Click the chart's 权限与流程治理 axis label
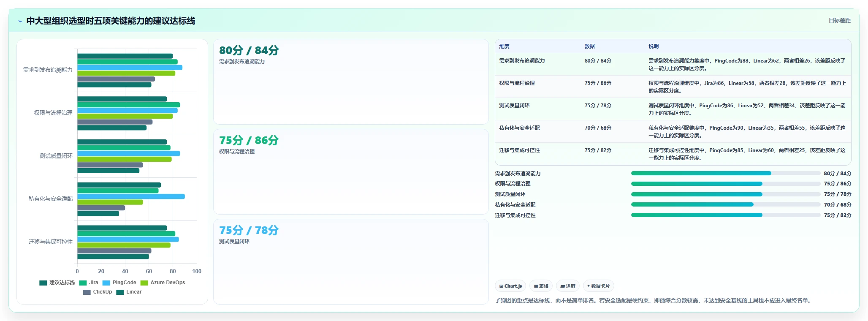 (x=53, y=113)
